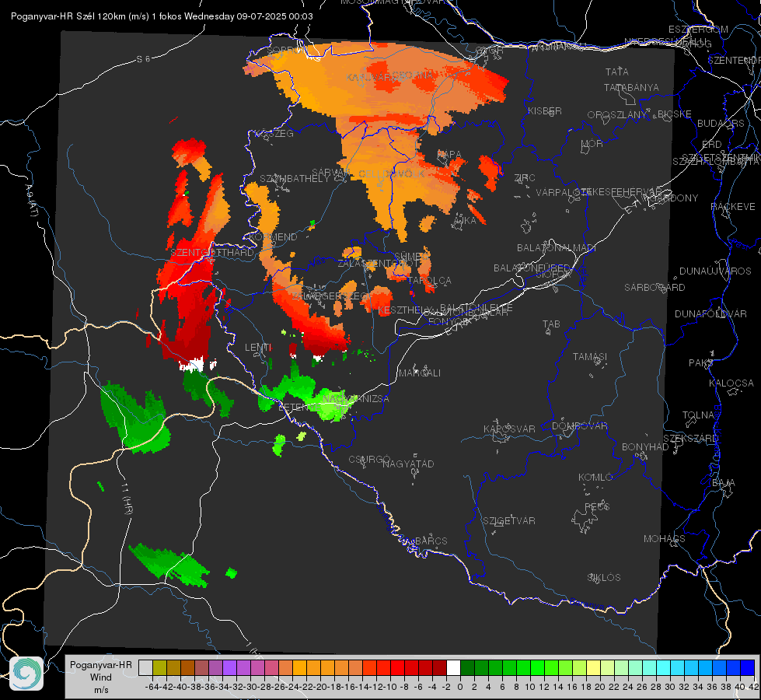This screenshot has height=700, width=761.
Task: Click the DUNAUJVAROS city label
Action: pyautogui.click(x=715, y=271)
